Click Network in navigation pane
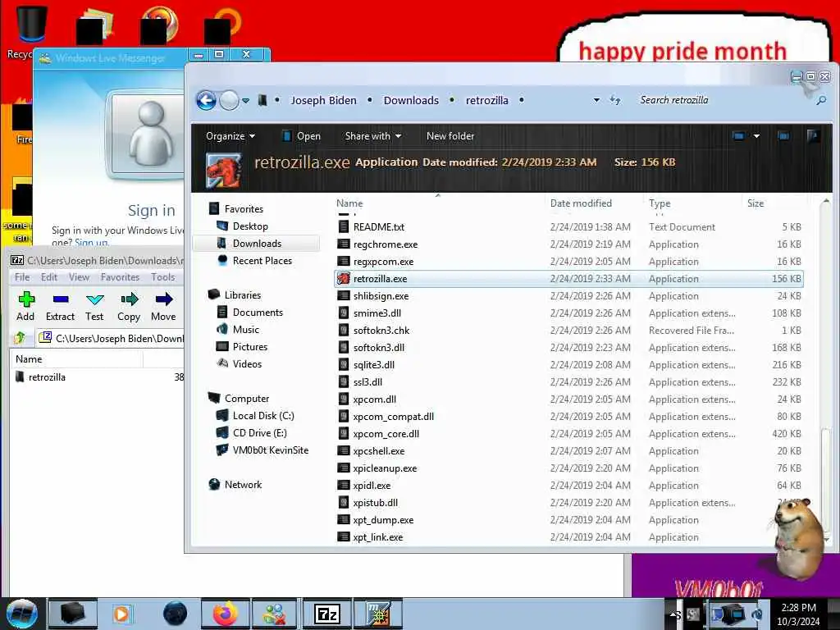The width and height of the screenshot is (840, 630). (243, 484)
